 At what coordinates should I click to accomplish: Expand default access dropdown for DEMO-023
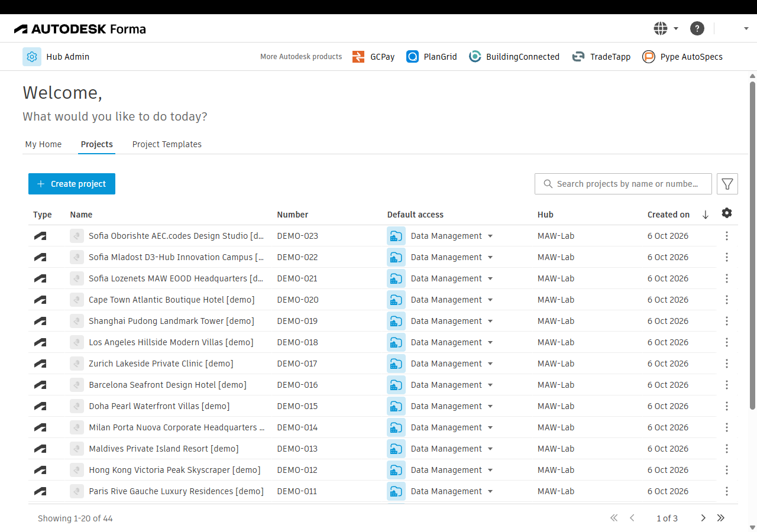[490, 236]
